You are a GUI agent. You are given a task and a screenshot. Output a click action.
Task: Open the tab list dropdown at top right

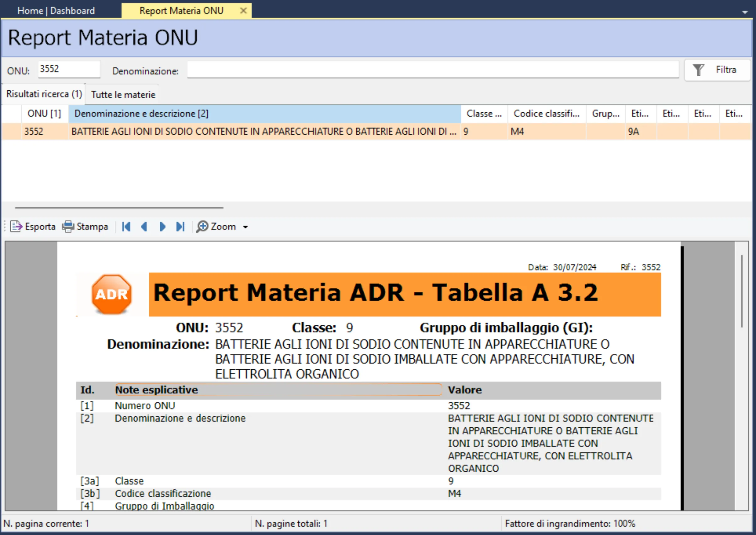point(745,12)
